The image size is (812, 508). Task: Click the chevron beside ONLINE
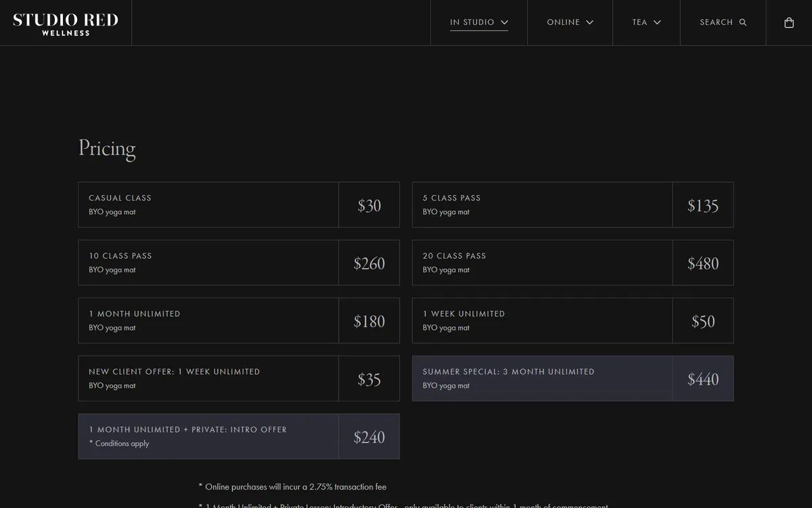[588, 22]
